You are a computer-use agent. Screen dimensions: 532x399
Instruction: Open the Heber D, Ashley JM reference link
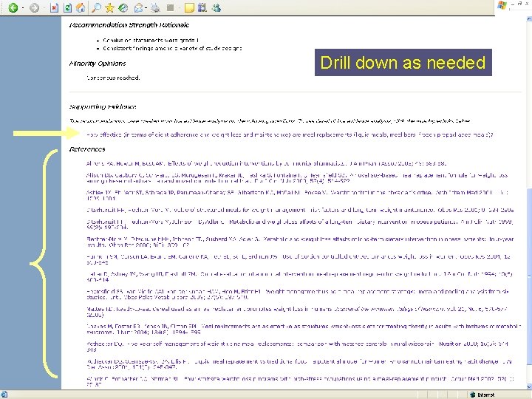coord(299,277)
